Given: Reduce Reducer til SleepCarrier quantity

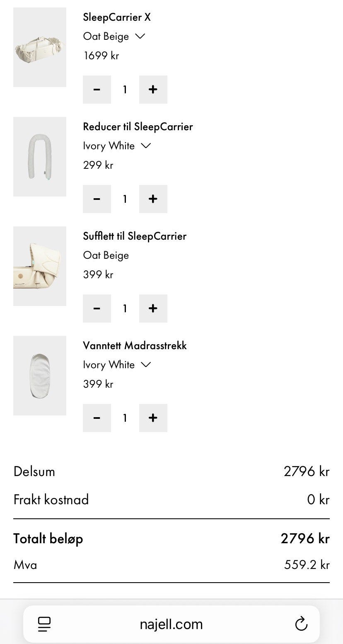Looking at the screenshot, I should click(x=97, y=199).
